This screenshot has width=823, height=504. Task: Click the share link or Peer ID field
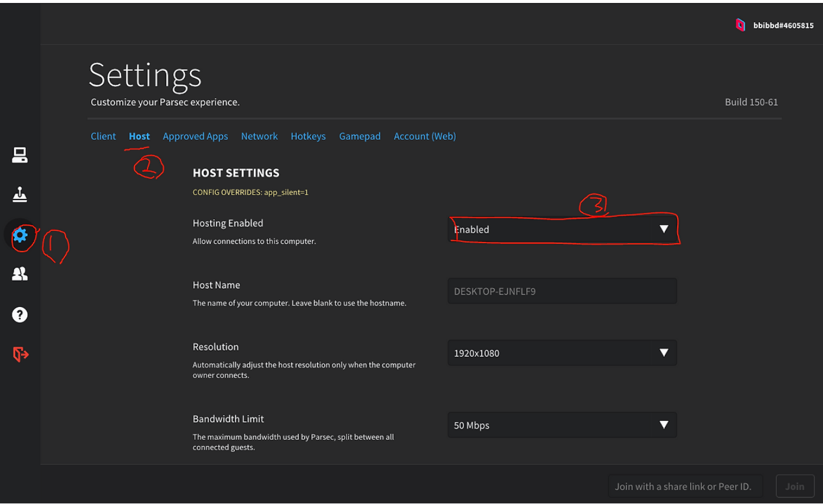pos(685,486)
